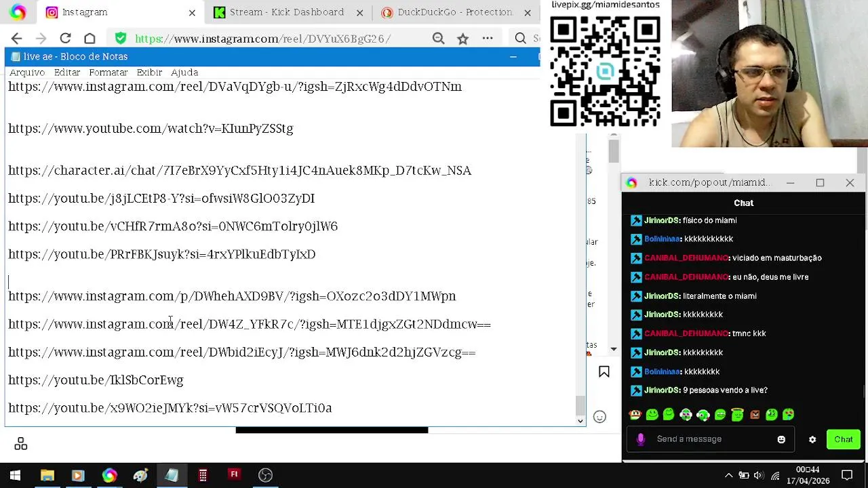Click the bookmark icon below browser scrollbar
The width and height of the screenshot is (868, 488).
tap(604, 371)
